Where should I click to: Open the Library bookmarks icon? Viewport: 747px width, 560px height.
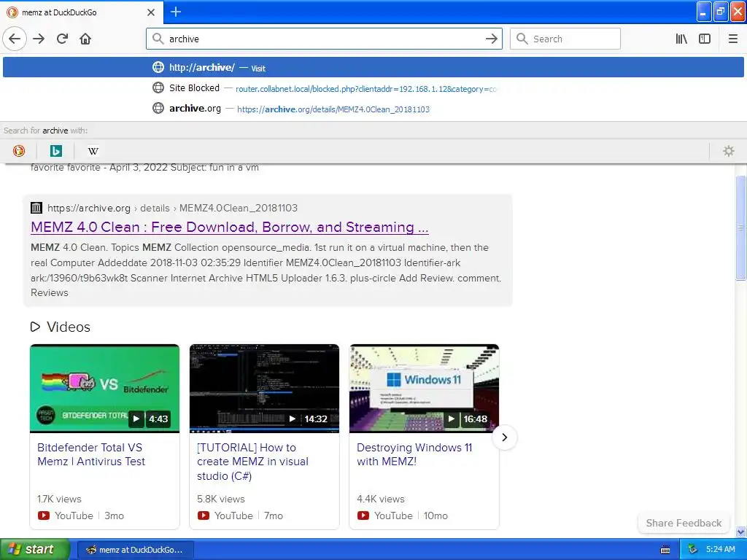coord(681,39)
